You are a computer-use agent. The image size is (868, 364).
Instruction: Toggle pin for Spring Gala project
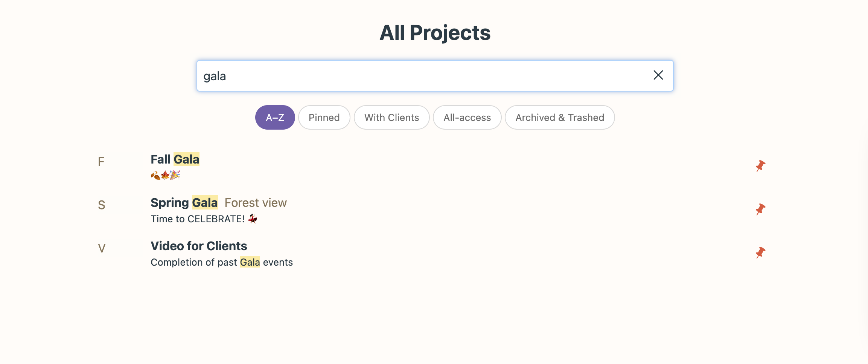760,209
